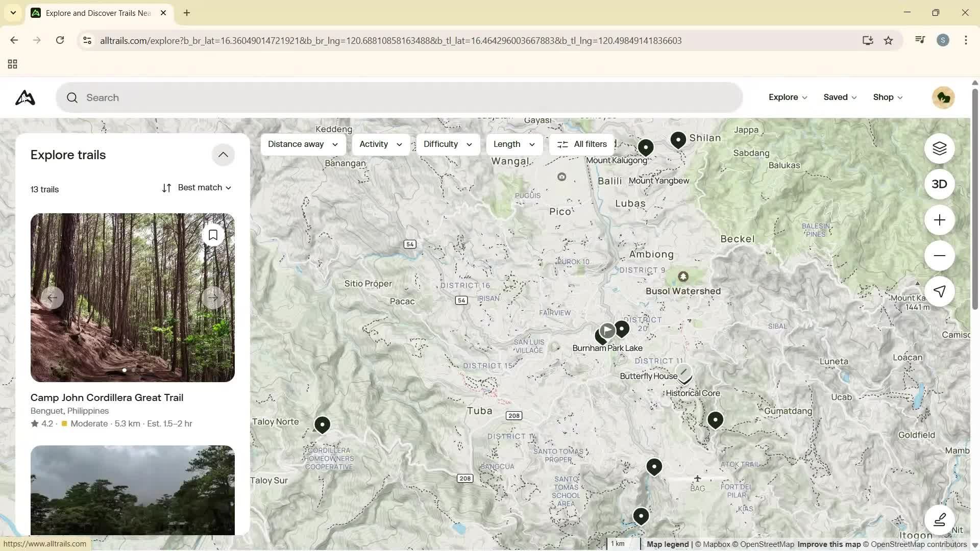The image size is (980, 551).
Task: Show next photo on the trail card
Action: coord(213,297)
